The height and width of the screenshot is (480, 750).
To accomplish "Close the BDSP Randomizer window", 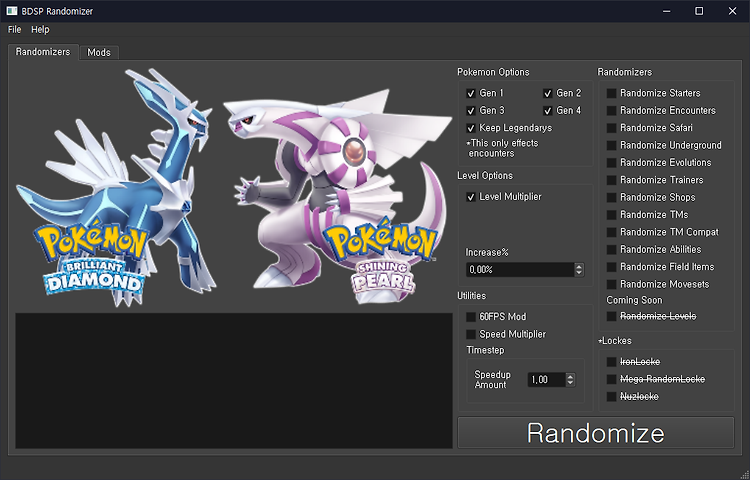I will (x=732, y=11).
